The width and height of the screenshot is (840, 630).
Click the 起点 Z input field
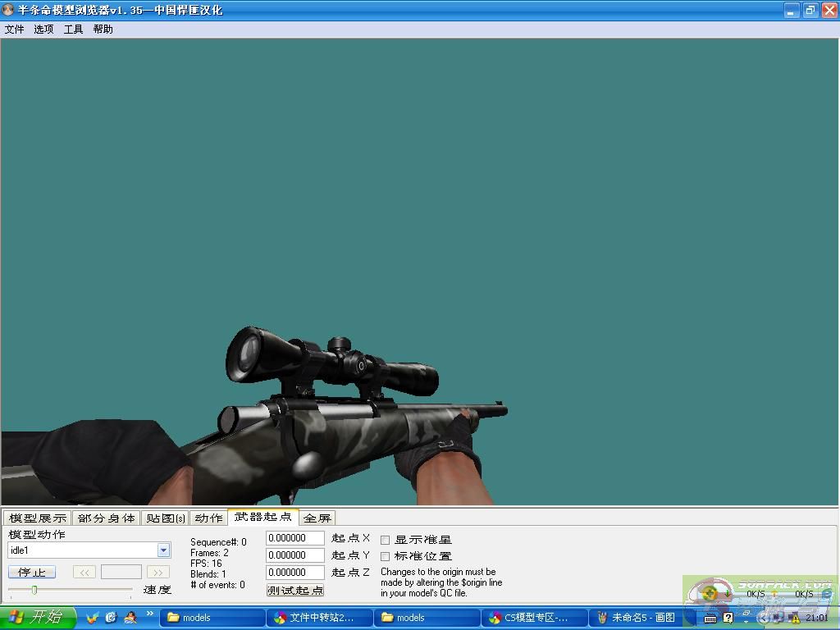(294, 573)
